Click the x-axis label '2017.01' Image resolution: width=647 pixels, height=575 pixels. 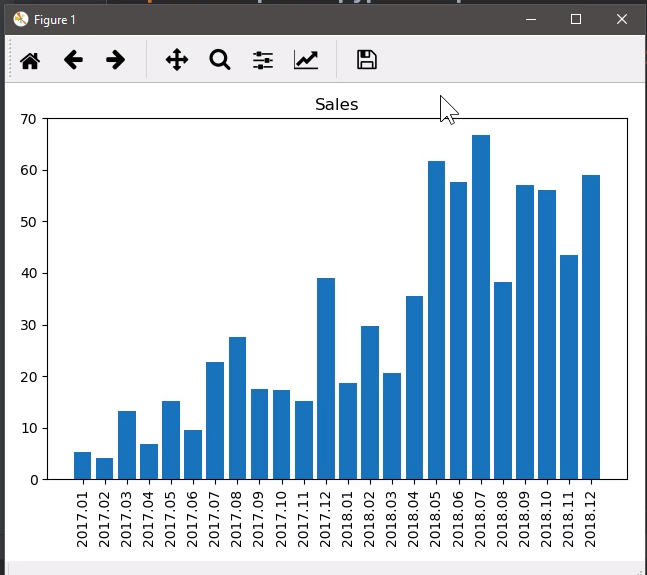coord(82,519)
